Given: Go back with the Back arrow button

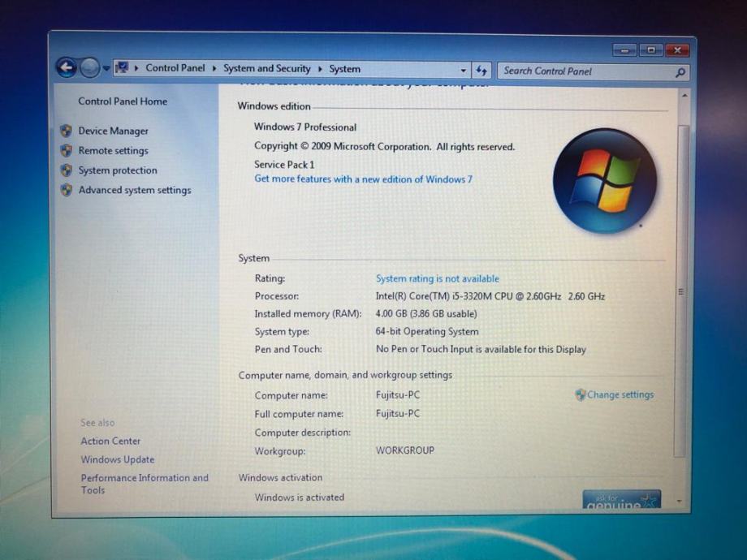Looking at the screenshot, I should point(67,67).
